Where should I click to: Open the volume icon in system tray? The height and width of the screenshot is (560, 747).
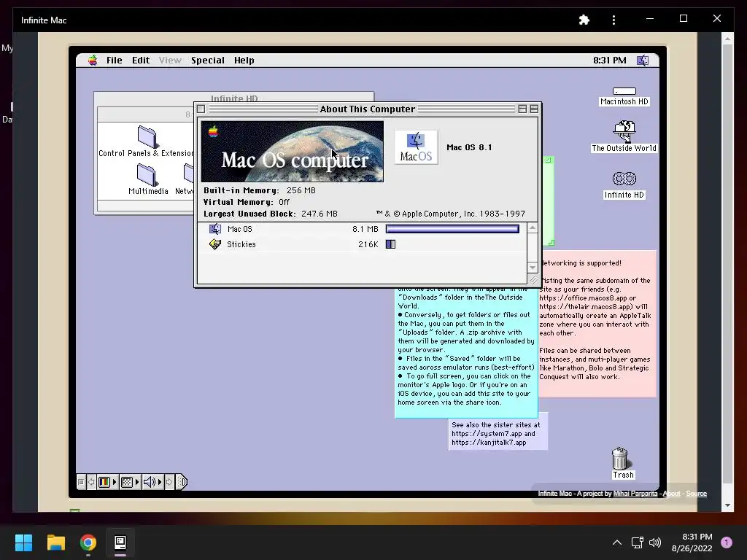pyautogui.click(x=655, y=542)
